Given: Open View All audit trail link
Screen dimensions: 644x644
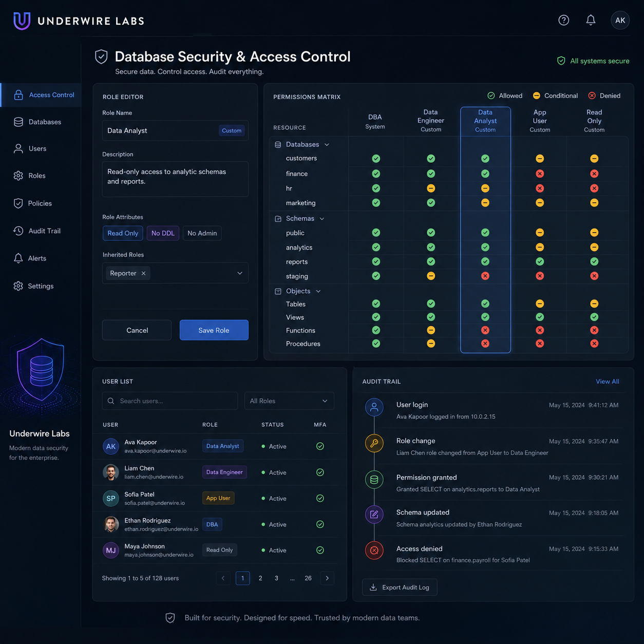Looking at the screenshot, I should click(607, 382).
